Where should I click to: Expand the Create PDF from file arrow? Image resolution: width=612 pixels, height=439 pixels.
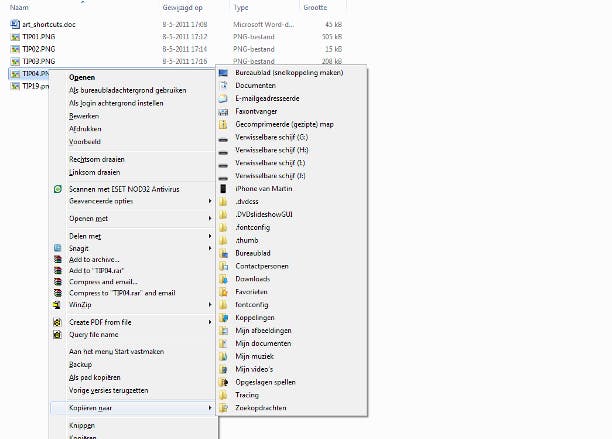[x=210, y=322]
